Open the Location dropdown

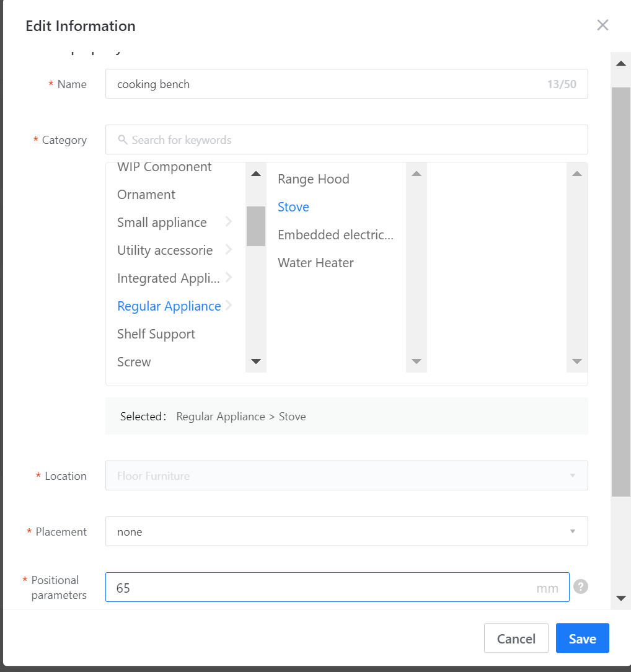click(x=346, y=475)
